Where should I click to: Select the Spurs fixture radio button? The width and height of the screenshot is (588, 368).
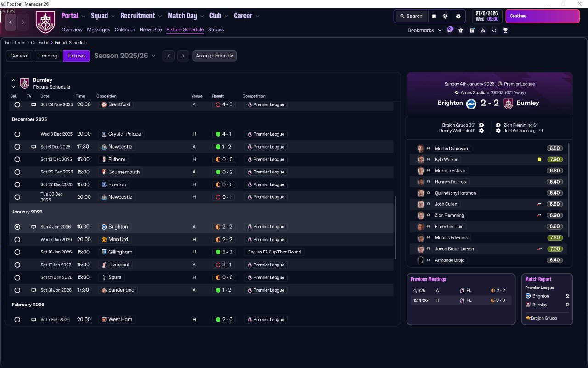click(x=17, y=278)
